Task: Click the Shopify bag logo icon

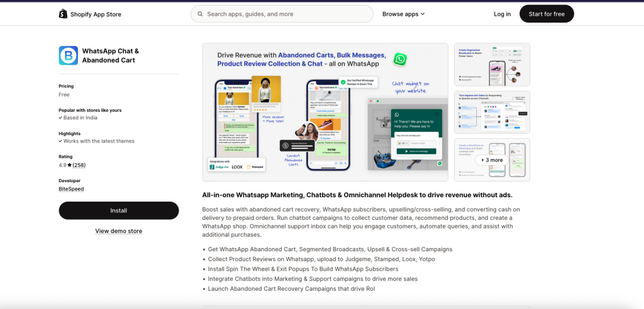Action: coord(63,14)
